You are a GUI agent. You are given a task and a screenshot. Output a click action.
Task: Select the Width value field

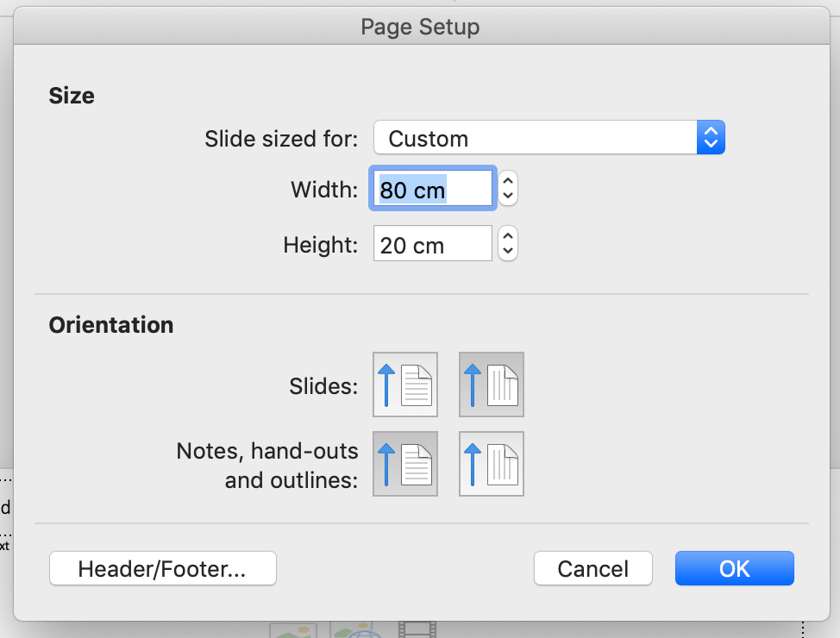pyautogui.click(x=431, y=188)
